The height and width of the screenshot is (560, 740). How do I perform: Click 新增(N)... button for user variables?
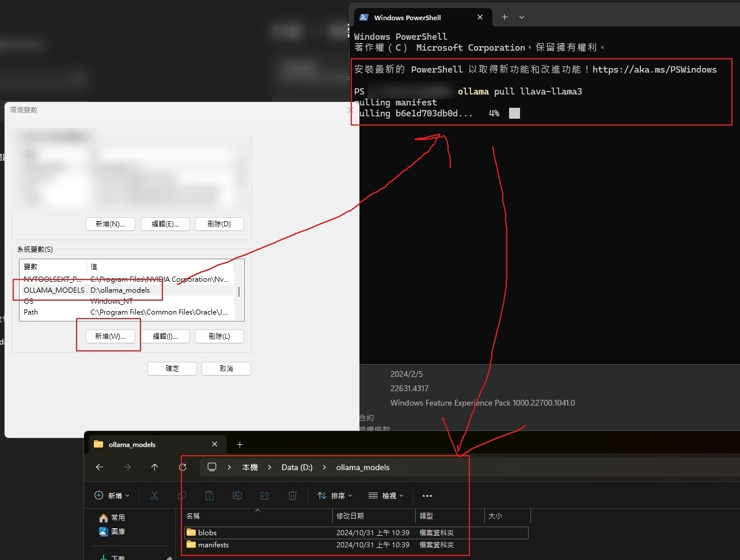110,224
